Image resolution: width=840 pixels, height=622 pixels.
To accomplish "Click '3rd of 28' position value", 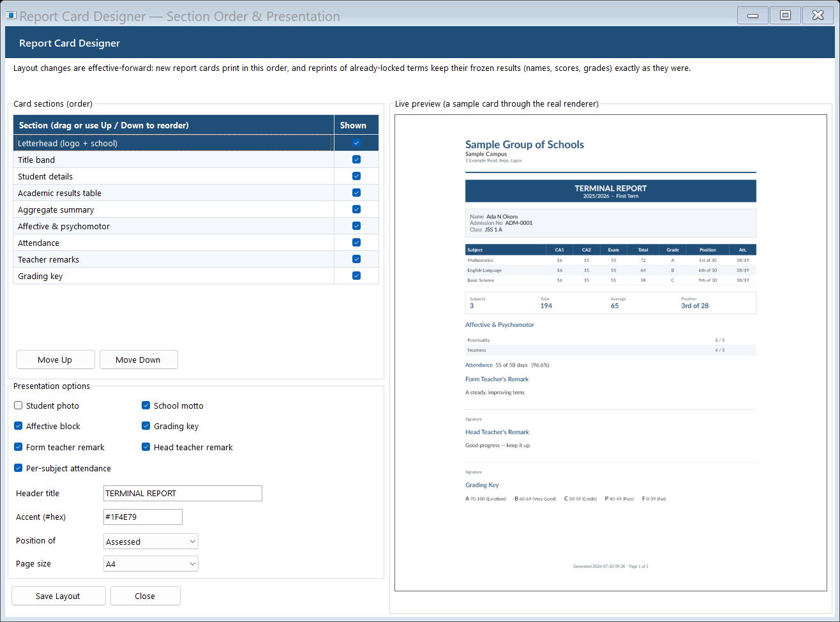I will click(694, 306).
